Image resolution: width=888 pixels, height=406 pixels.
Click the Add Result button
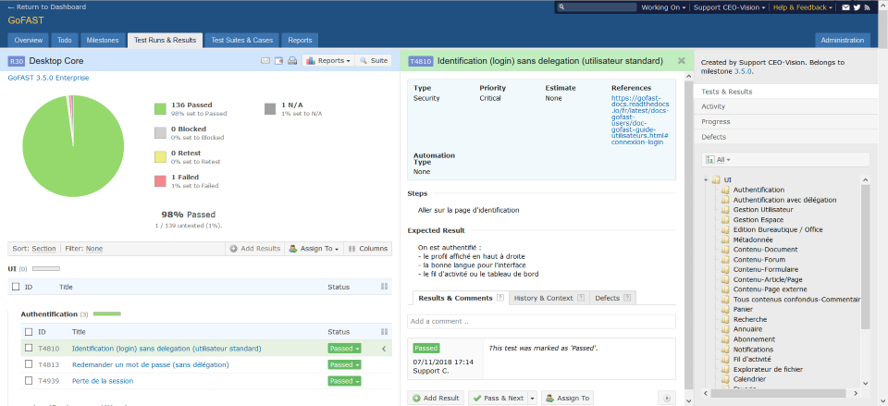[x=436, y=398]
